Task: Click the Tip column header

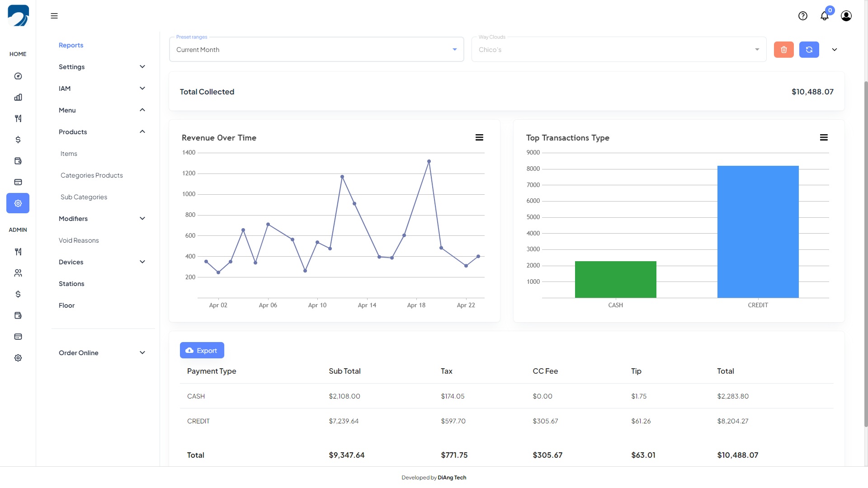Action: [x=636, y=371]
